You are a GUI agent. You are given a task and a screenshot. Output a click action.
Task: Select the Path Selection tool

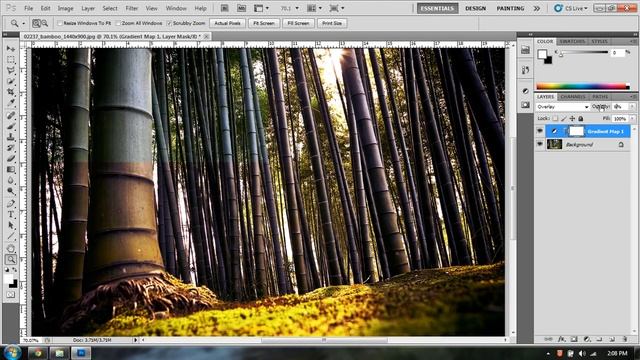(x=11, y=225)
